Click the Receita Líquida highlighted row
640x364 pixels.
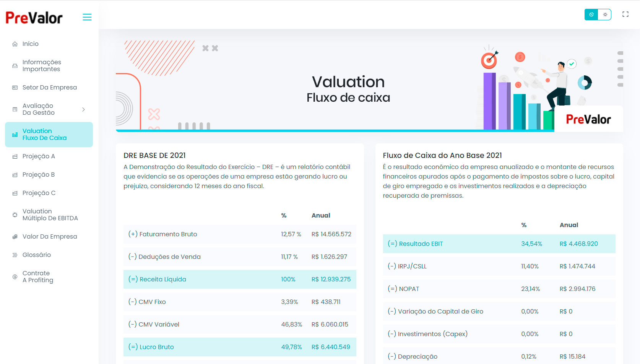[240, 279]
